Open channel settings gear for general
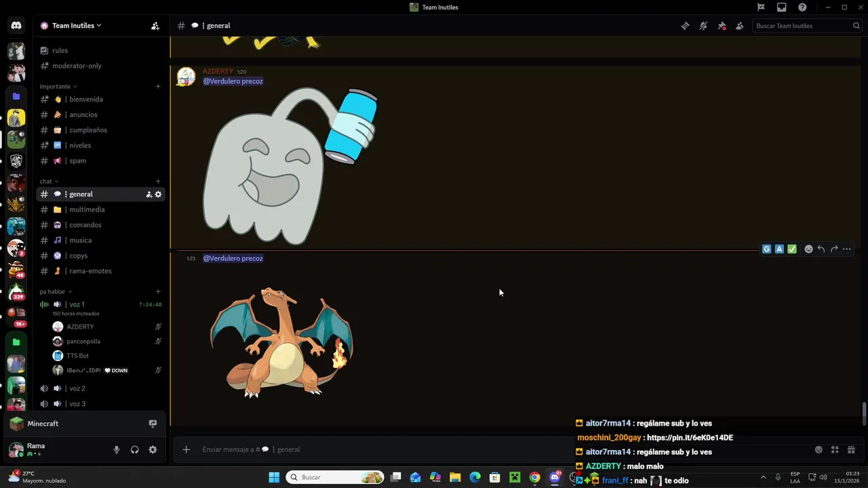 [x=158, y=195]
